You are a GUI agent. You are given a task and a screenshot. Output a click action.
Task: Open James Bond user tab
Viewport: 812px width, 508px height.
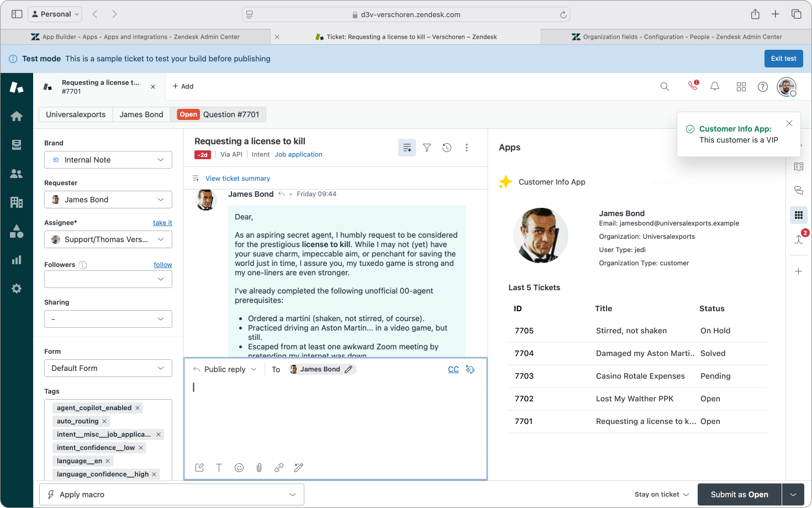point(141,114)
